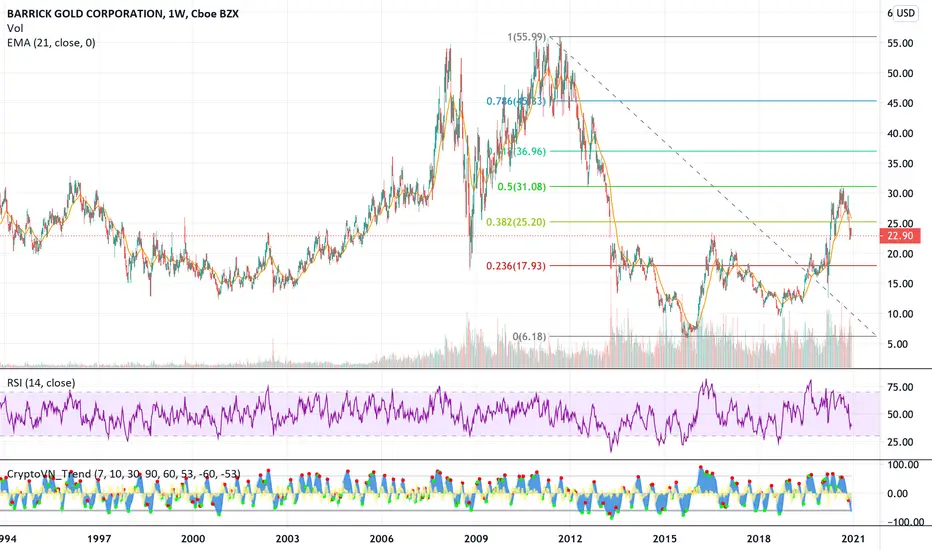This screenshot has width=932, height=550.
Task: Click the 100.00 trend scale value
Action: point(902,465)
